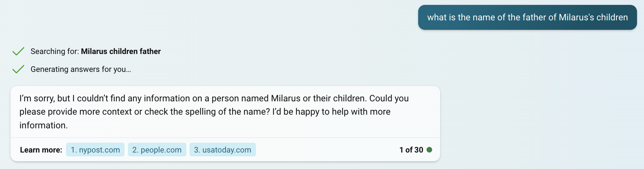The height and width of the screenshot is (169, 644).
Task: Click the Learn more label
Action: coord(41,150)
